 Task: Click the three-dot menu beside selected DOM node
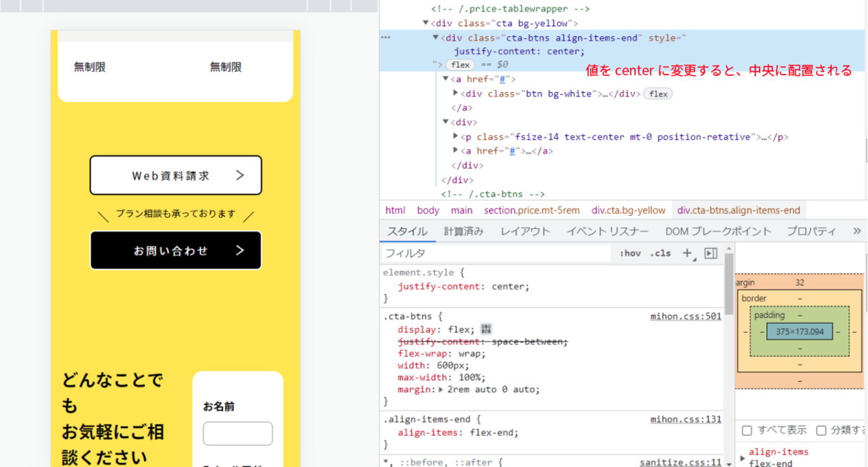386,37
